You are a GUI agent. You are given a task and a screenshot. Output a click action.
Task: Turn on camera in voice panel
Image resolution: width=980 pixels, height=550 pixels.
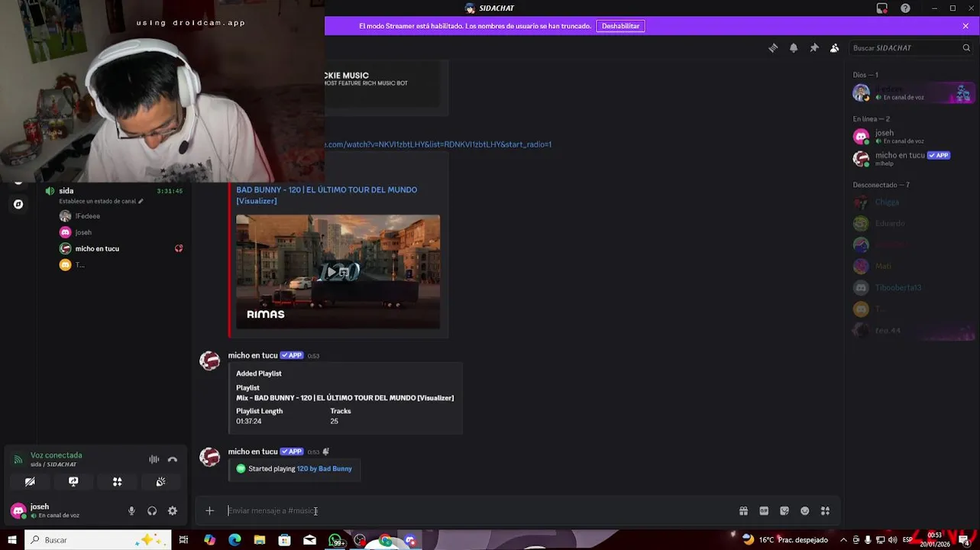tap(30, 482)
